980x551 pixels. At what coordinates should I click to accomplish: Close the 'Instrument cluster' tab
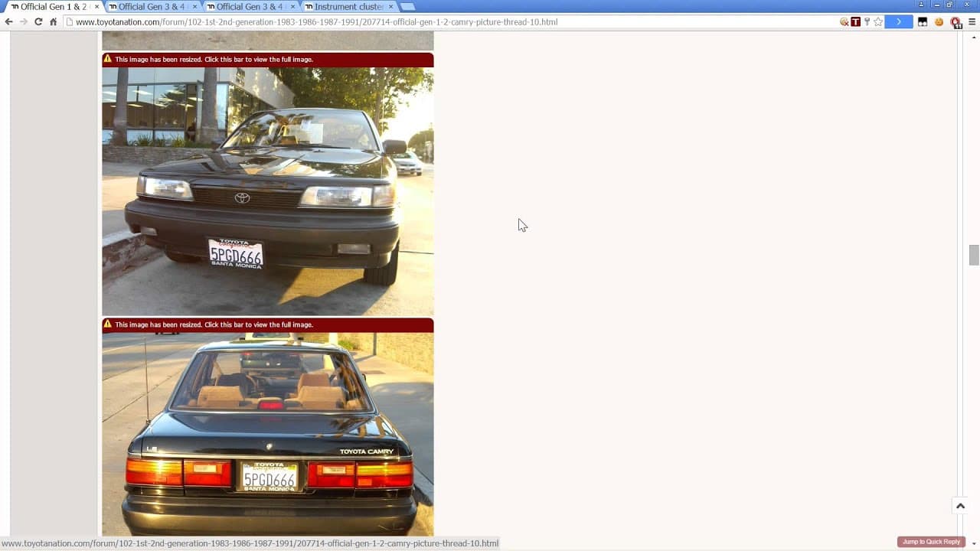[390, 7]
